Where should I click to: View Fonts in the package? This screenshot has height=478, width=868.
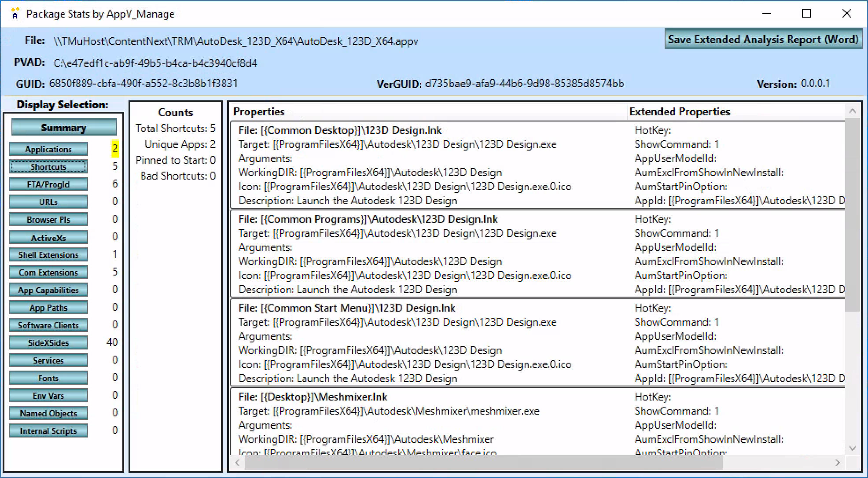[x=48, y=378]
